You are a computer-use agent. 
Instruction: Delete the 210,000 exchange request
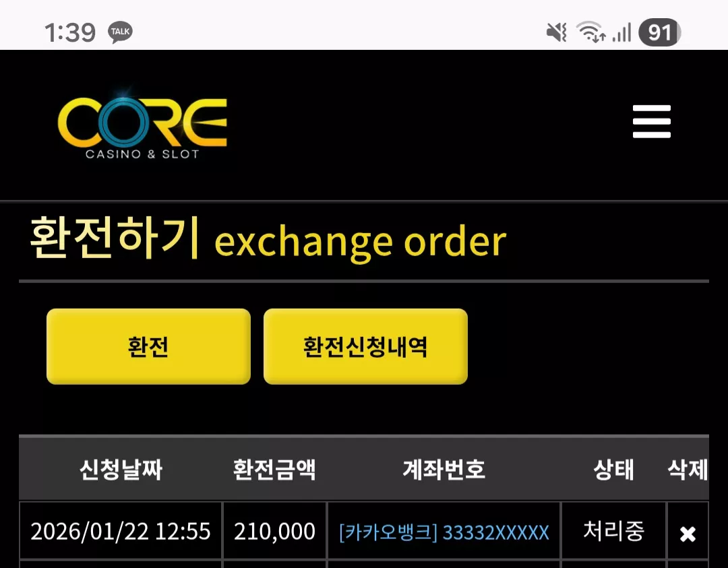(x=688, y=534)
